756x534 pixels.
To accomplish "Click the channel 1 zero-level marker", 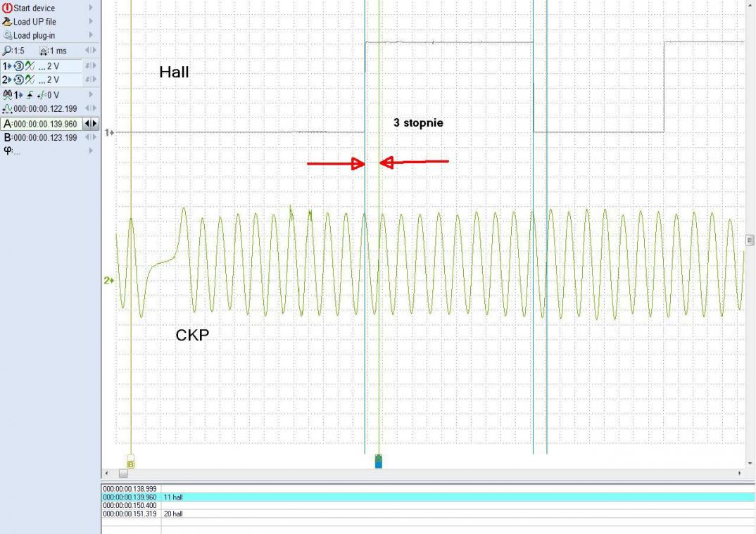I will pyautogui.click(x=109, y=132).
